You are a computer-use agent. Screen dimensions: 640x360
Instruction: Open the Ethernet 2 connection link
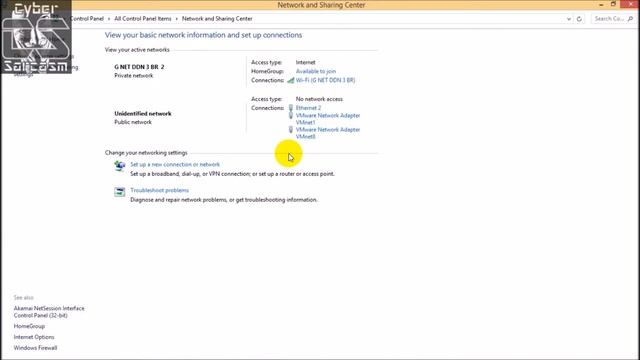(308, 108)
